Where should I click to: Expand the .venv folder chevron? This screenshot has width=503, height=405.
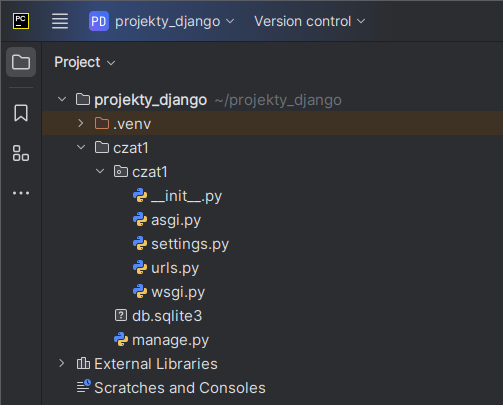(81, 123)
